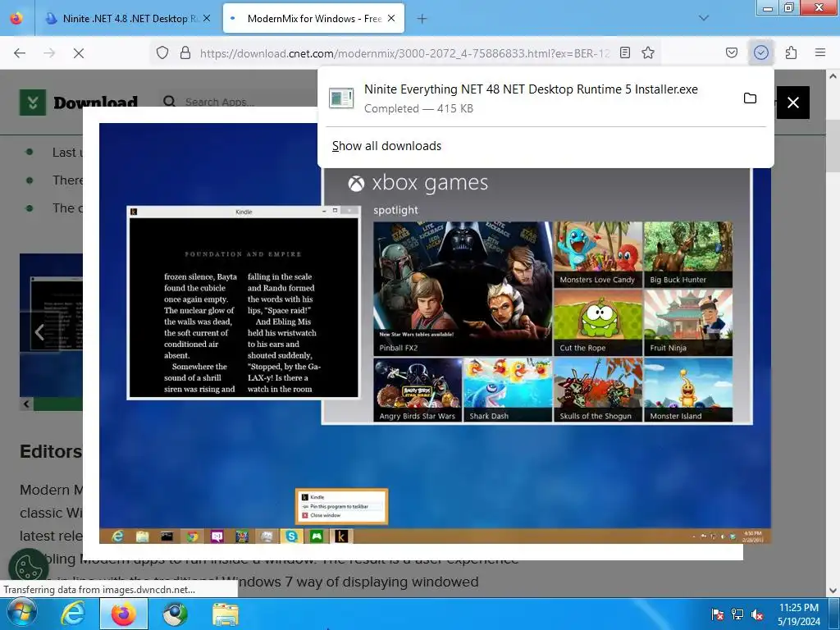Click the muted volume tray icon
The height and width of the screenshot is (630, 840).
(x=757, y=614)
